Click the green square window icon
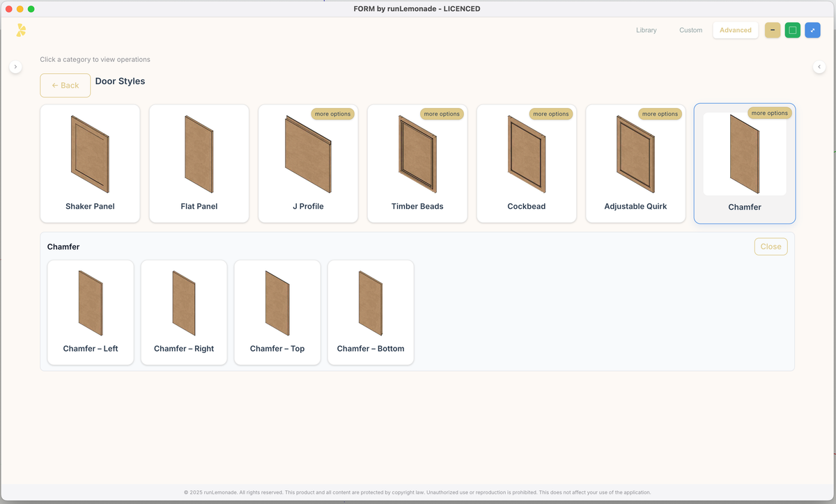Viewport: 836px width, 504px height. 792,30
